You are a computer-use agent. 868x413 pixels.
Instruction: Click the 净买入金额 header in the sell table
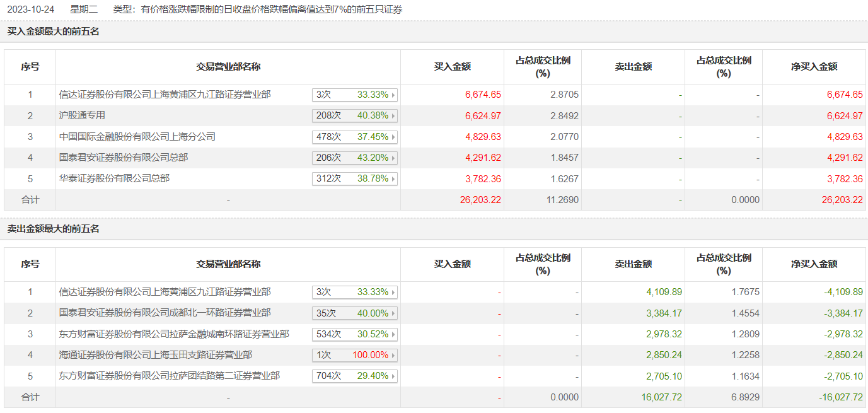click(814, 264)
